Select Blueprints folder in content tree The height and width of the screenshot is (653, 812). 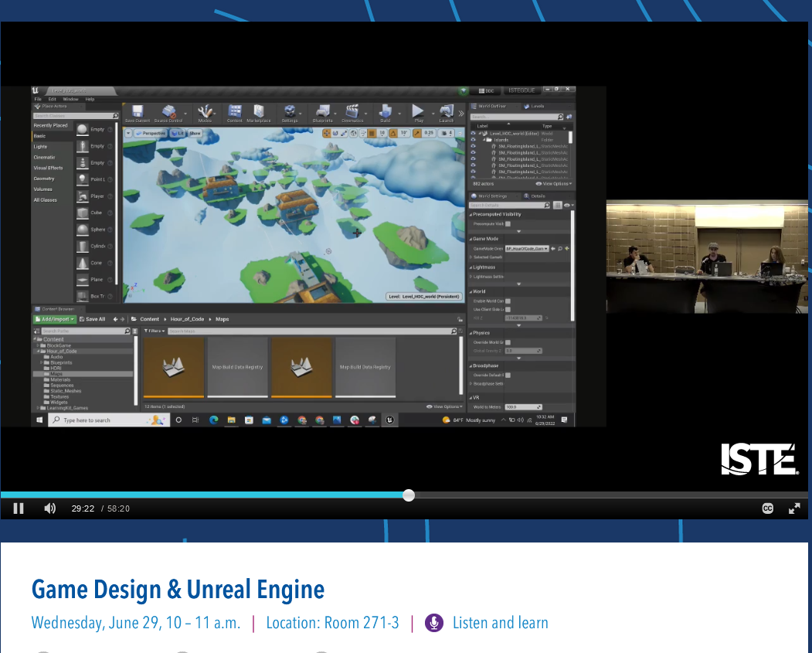click(61, 362)
